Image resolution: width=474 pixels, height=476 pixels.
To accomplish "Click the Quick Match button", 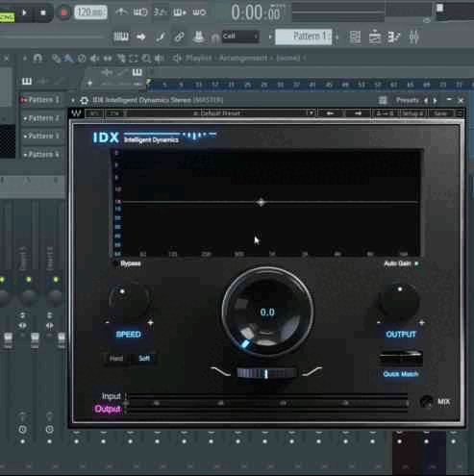I will (401, 374).
